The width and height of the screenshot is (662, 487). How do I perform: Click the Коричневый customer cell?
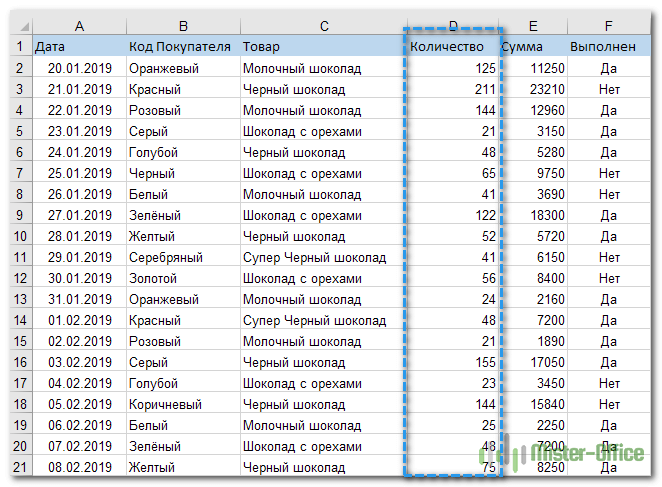[x=183, y=404]
